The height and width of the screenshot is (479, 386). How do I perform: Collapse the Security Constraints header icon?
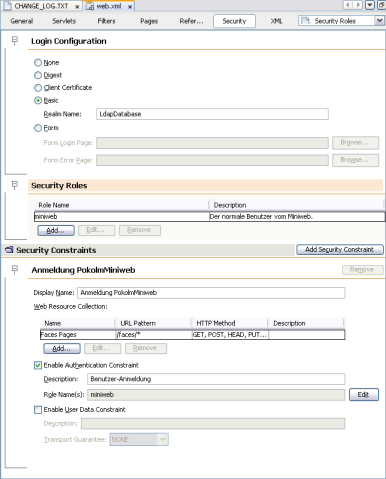pos(9,250)
